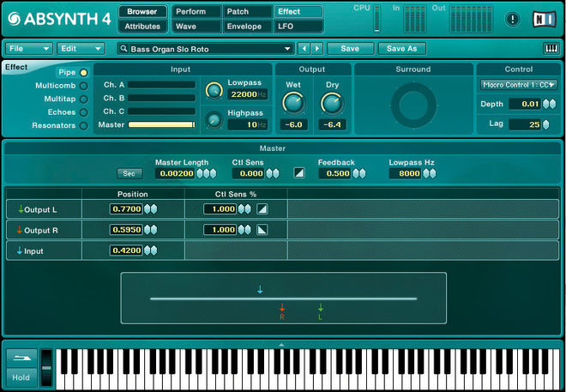Switch to the Perform tab
Screen dimensions: 566x392
point(196,11)
